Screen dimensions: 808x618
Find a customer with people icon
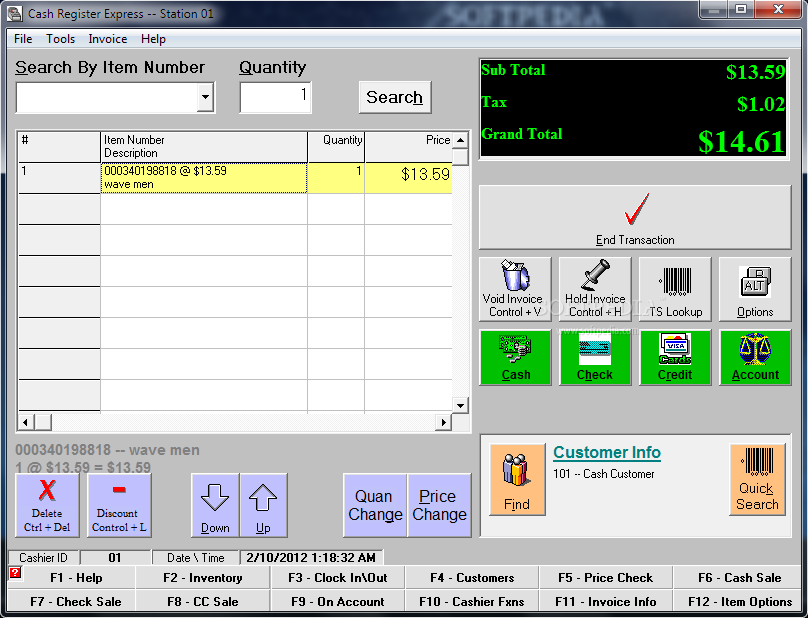(517, 479)
